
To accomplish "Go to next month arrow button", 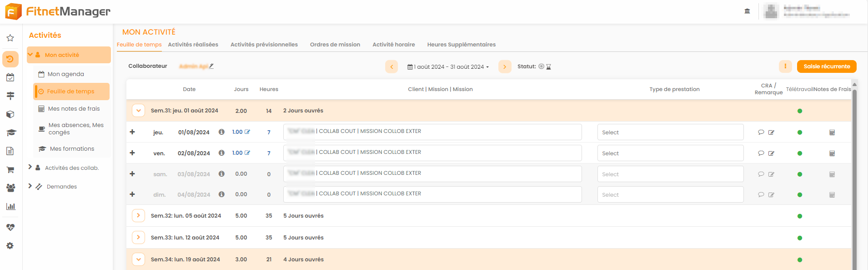I will [x=505, y=66].
